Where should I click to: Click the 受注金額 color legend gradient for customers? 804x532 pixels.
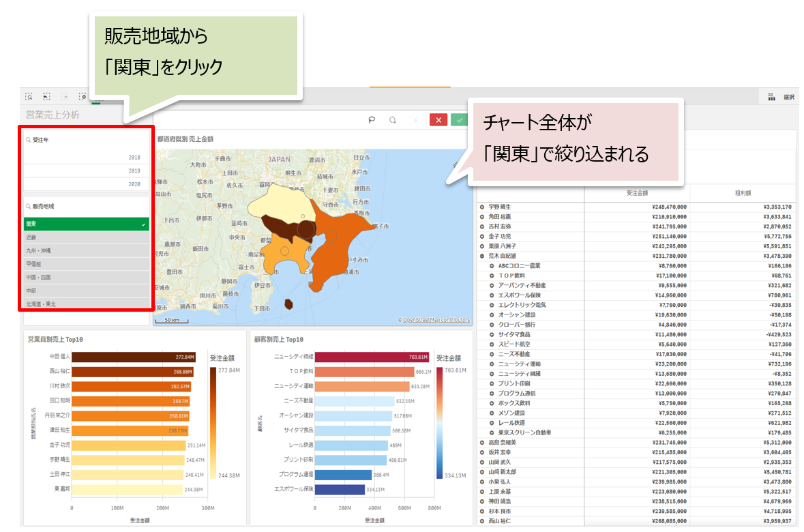click(441, 422)
